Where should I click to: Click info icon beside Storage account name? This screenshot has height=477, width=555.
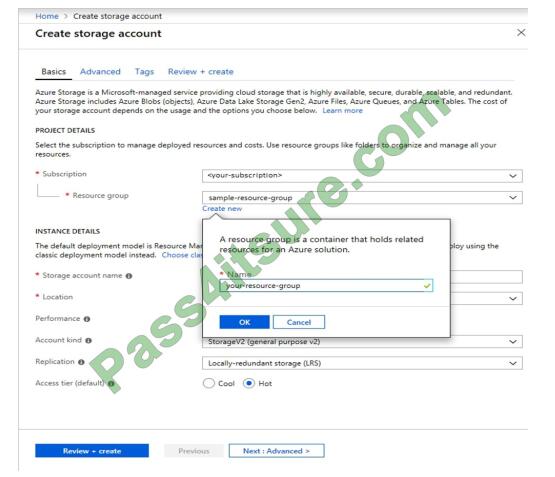tap(129, 276)
